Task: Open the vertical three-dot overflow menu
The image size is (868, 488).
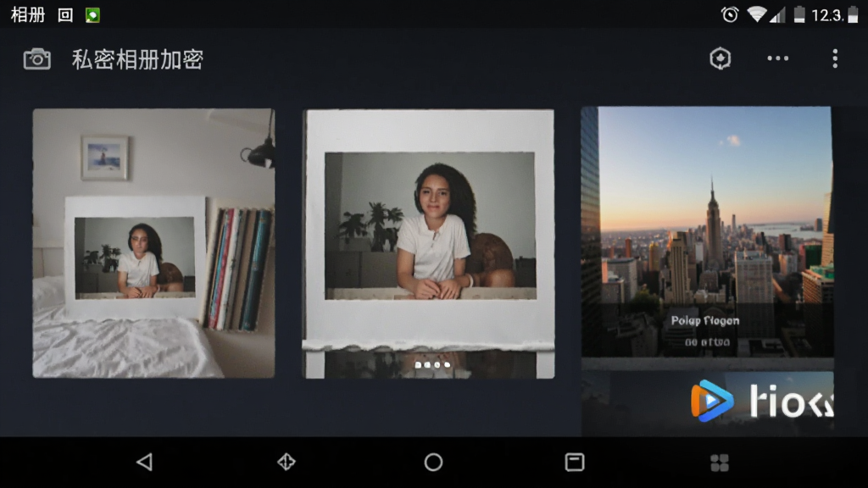Action: click(835, 58)
